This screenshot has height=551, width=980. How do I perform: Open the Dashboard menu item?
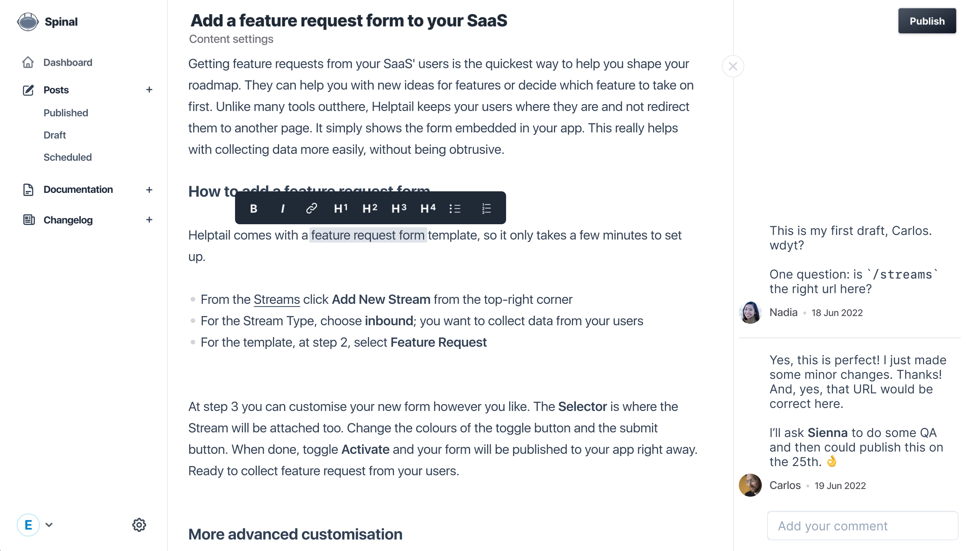pyautogui.click(x=68, y=62)
